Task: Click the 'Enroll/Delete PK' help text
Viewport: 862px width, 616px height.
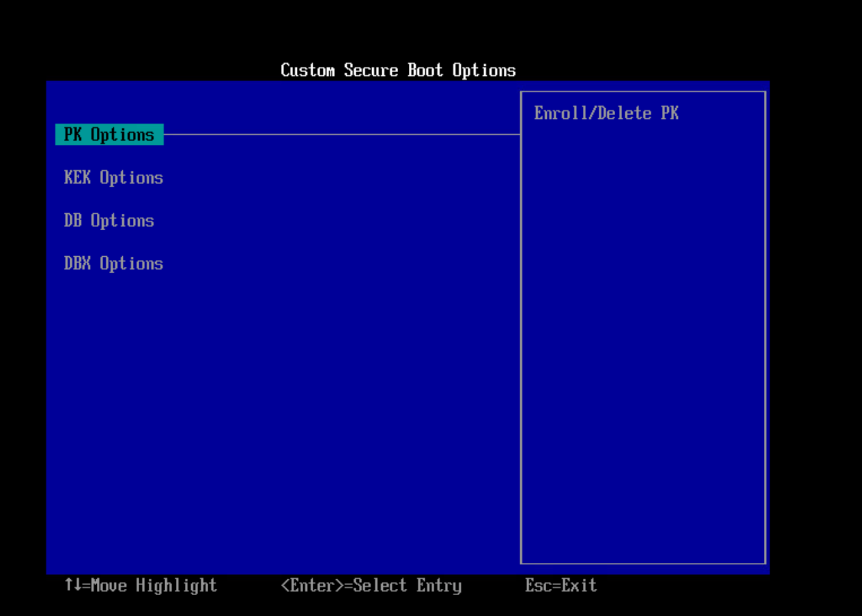Action: [x=606, y=113]
